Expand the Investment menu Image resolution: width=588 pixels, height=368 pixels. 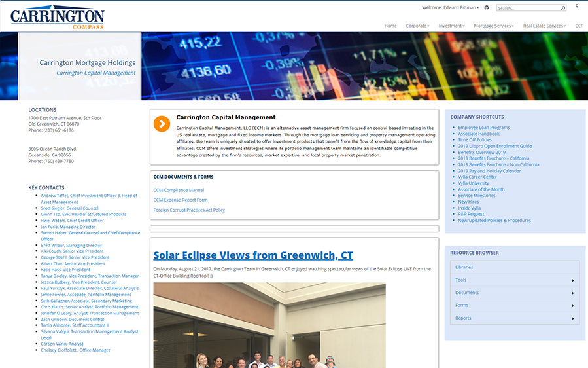coord(451,26)
